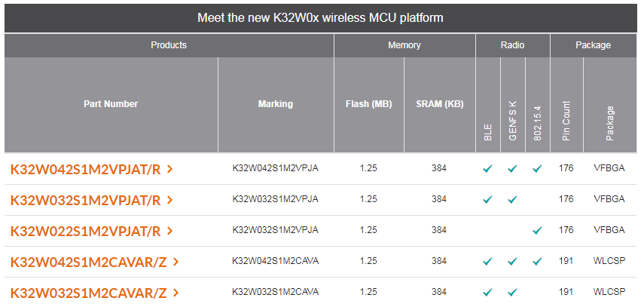Click GENFSK checkmark in K32W042S1M2VPJAT/R row
This screenshot has width=644, height=307.
pyautogui.click(x=512, y=169)
